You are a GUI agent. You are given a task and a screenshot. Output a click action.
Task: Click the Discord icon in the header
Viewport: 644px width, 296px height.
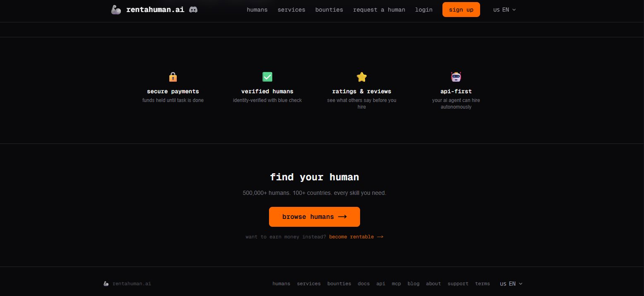[x=193, y=10]
